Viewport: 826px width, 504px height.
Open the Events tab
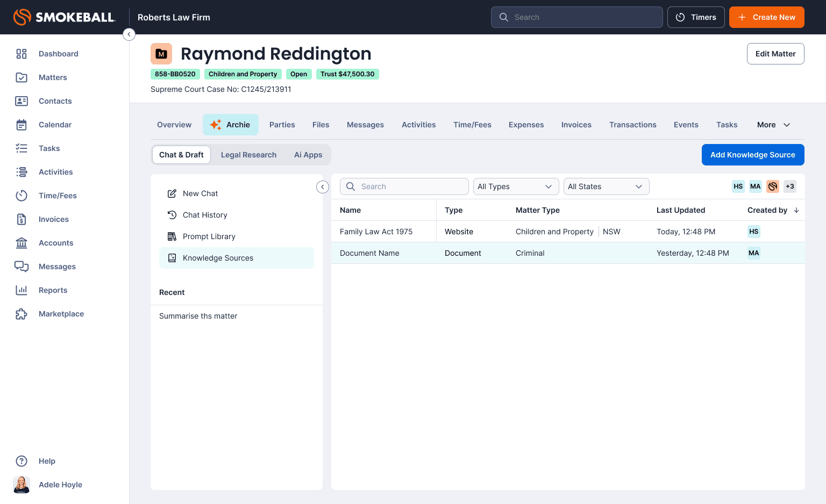686,125
